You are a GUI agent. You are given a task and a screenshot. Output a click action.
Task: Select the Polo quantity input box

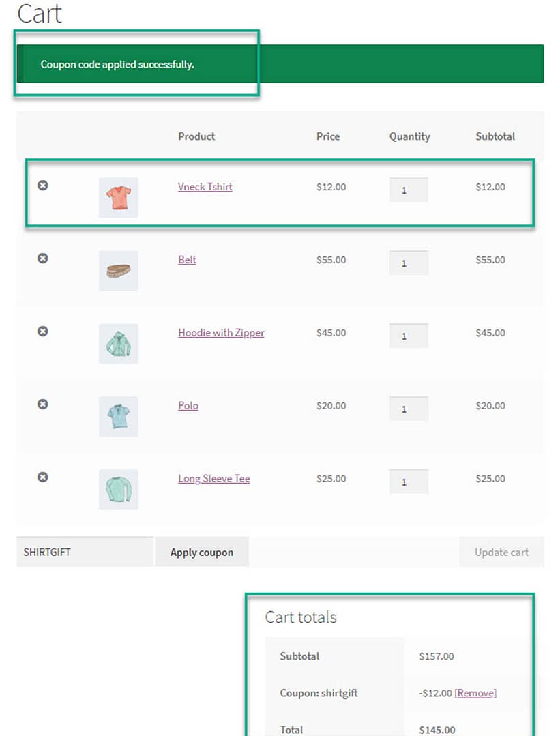click(x=409, y=409)
